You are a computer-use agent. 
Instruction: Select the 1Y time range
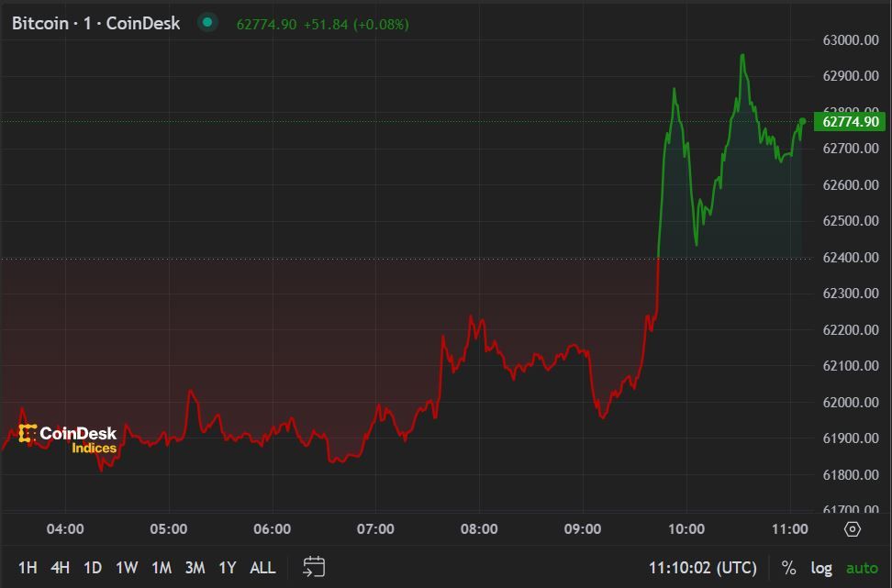tap(228, 568)
